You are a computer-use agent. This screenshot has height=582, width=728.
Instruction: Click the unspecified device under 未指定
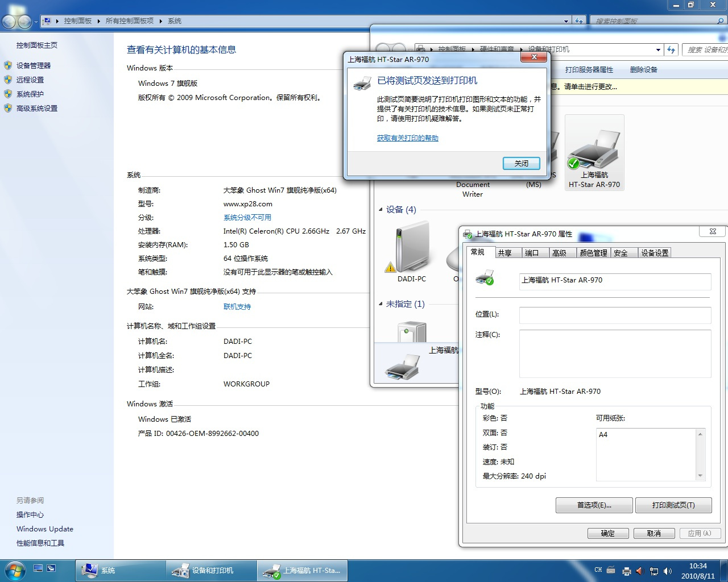[411, 332]
